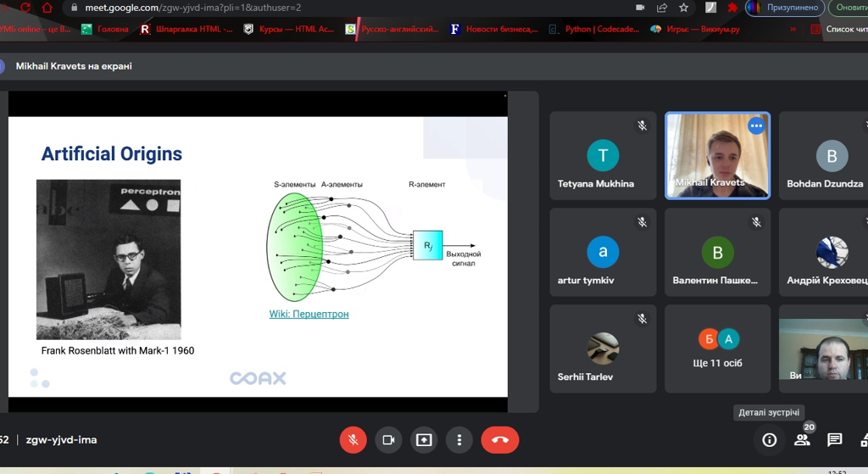This screenshot has height=474, width=868.
Task: Click the meet.google.com address bar
Action: click(x=339, y=8)
